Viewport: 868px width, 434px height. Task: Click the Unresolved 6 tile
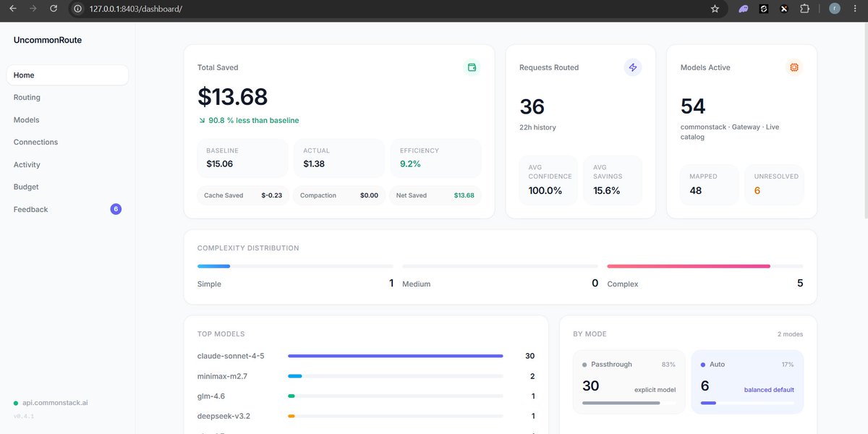pyautogui.click(x=774, y=184)
